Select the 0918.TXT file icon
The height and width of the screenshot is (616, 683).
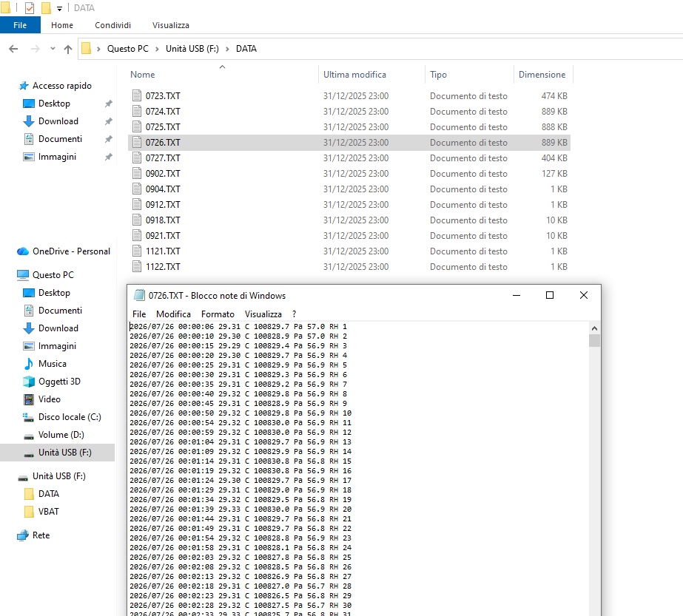point(137,220)
